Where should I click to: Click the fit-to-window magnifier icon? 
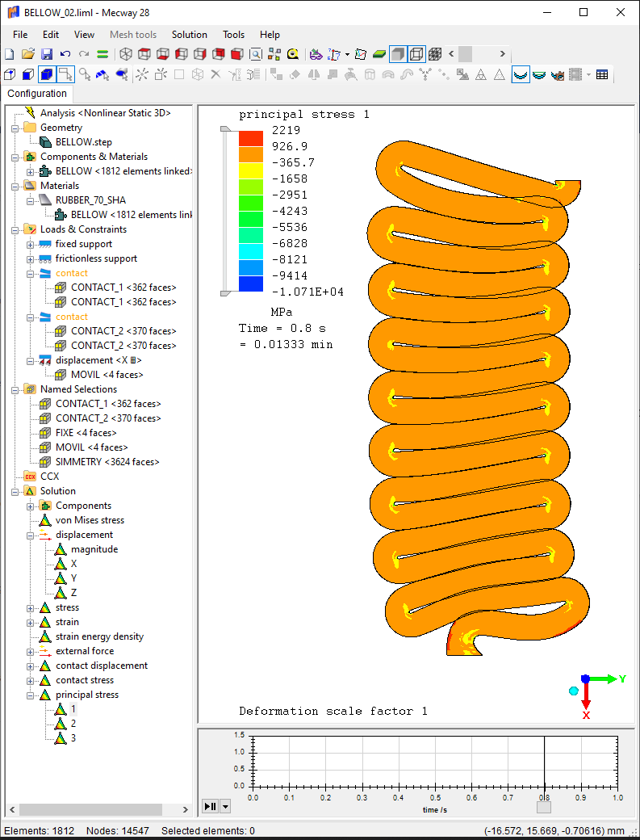255,54
